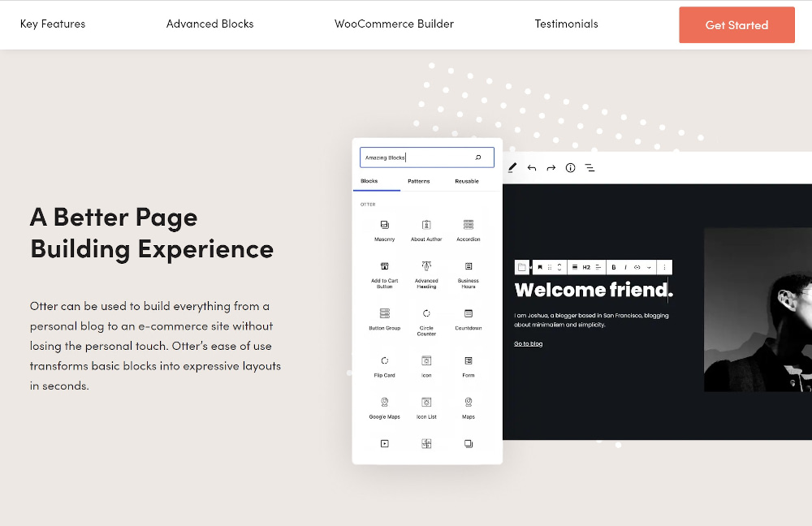
Task: Open the Testimonials menu item
Action: (x=566, y=24)
